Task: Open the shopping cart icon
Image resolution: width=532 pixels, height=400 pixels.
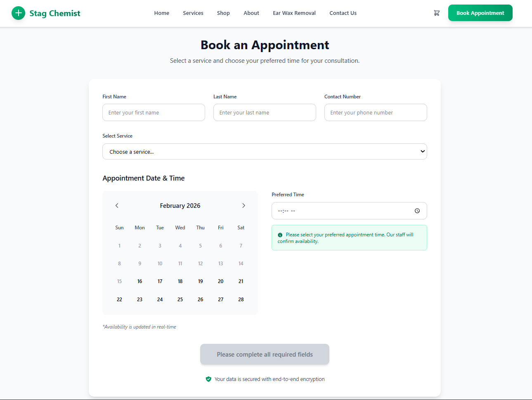Action: [x=437, y=13]
